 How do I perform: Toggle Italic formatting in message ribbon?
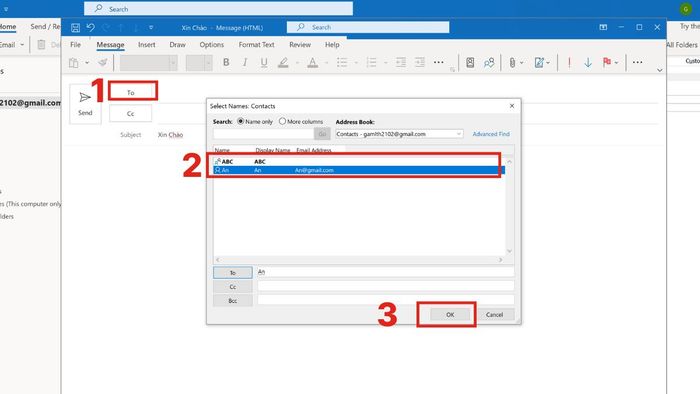point(245,62)
